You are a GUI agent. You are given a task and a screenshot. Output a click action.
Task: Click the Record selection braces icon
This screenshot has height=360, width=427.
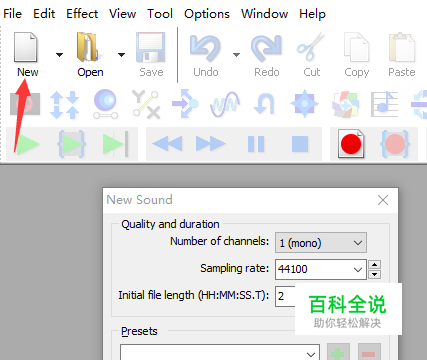tap(395, 144)
